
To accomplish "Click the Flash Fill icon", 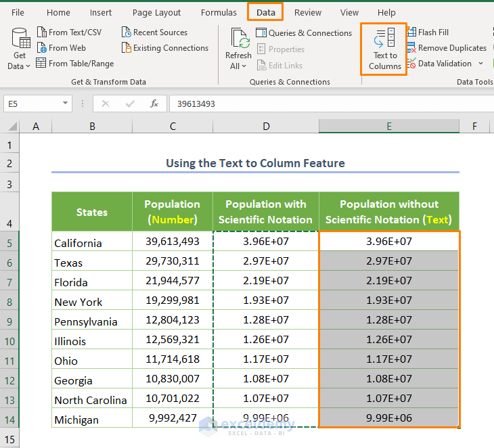I will (x=411, y=32).
